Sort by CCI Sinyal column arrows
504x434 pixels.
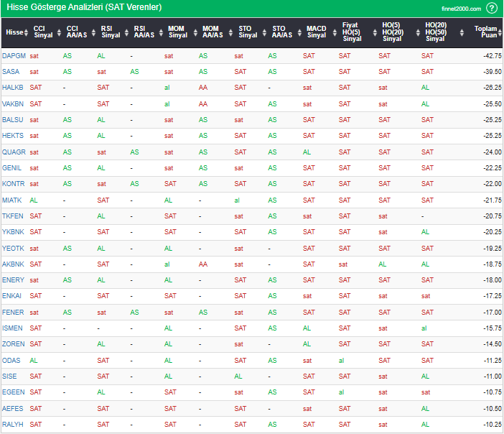point(57,32)
